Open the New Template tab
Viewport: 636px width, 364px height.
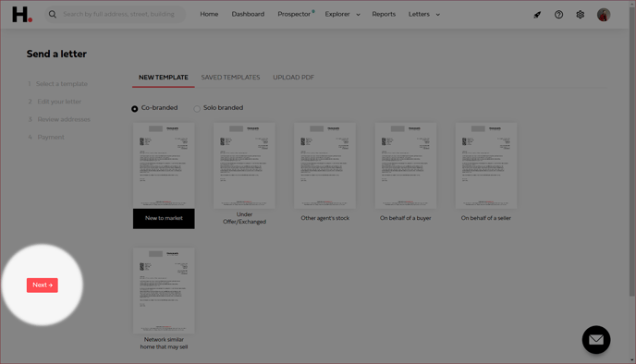163,78
